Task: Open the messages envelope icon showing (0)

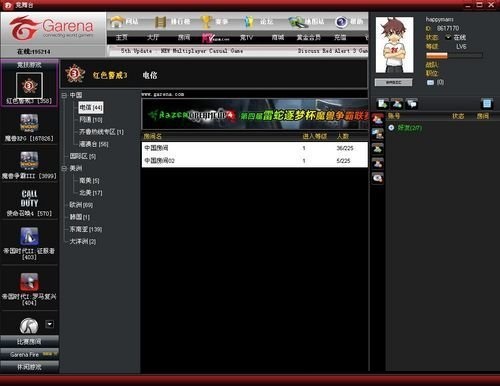Action: pyautogui.click(x=430, y=82)
